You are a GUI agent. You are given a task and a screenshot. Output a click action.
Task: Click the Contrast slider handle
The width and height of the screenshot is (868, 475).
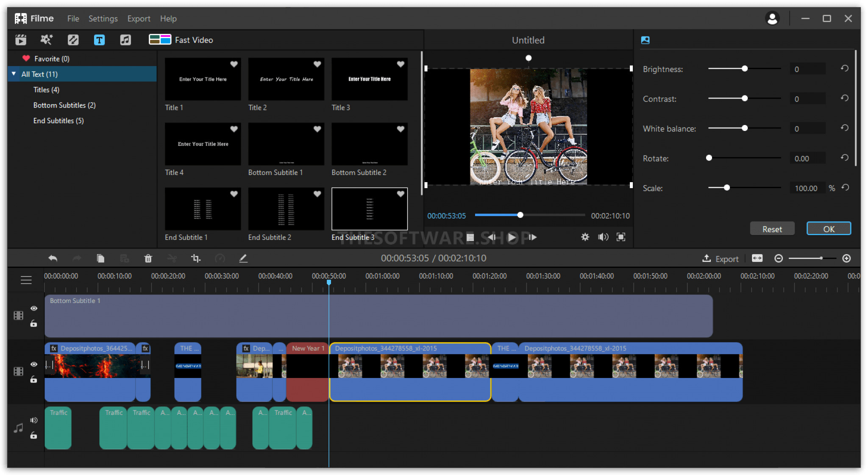(745, 98)
